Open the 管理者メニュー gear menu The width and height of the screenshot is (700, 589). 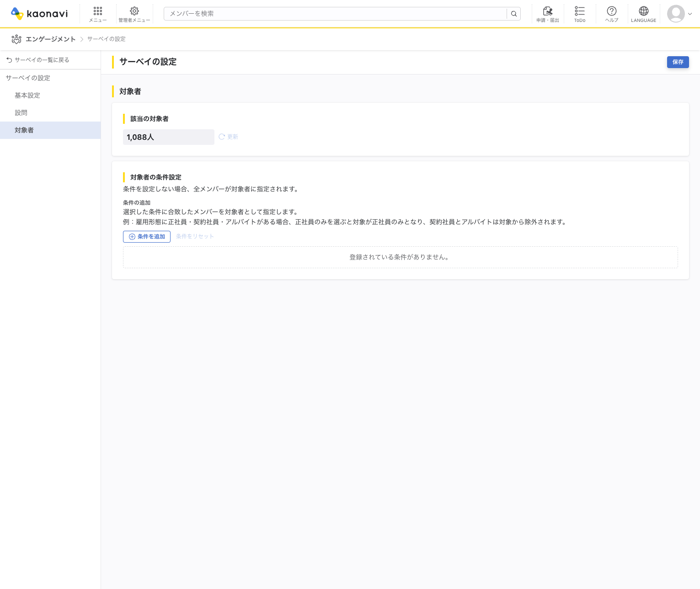(134, 14)
